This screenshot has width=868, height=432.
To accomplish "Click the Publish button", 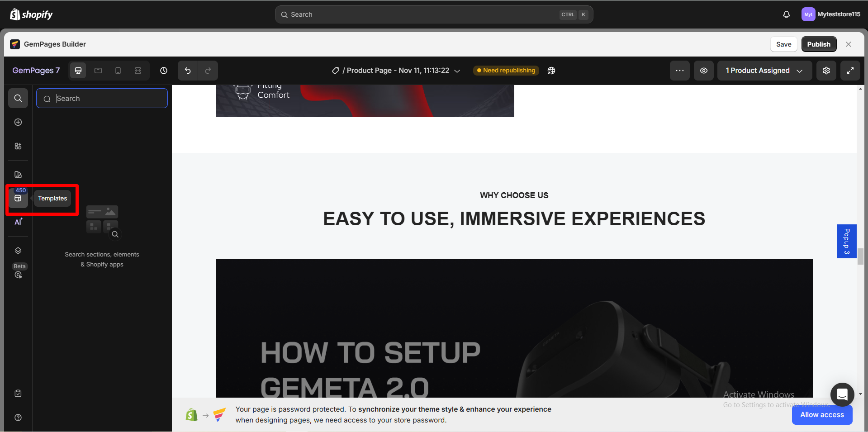I will tap(818, 44).
